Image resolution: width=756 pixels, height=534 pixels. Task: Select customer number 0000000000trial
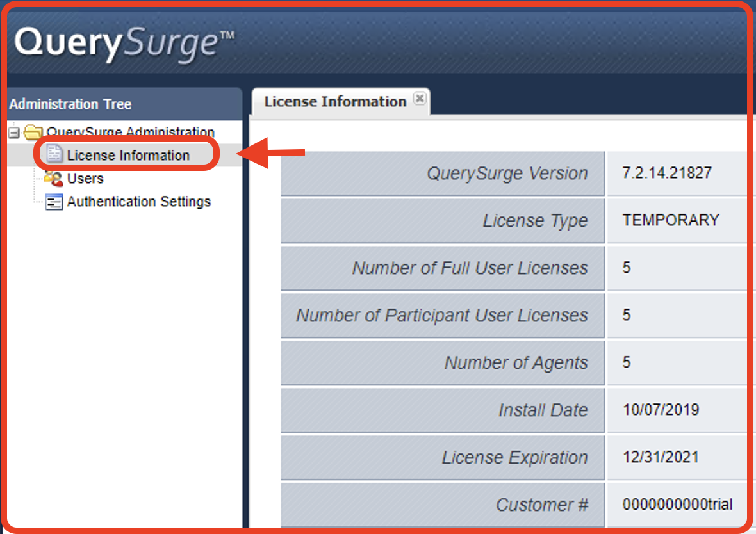pyautogui.click(x=677, y=504)
